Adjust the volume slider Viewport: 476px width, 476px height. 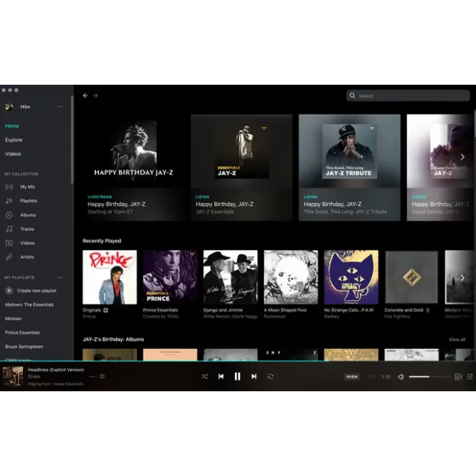tap(429, 377)
